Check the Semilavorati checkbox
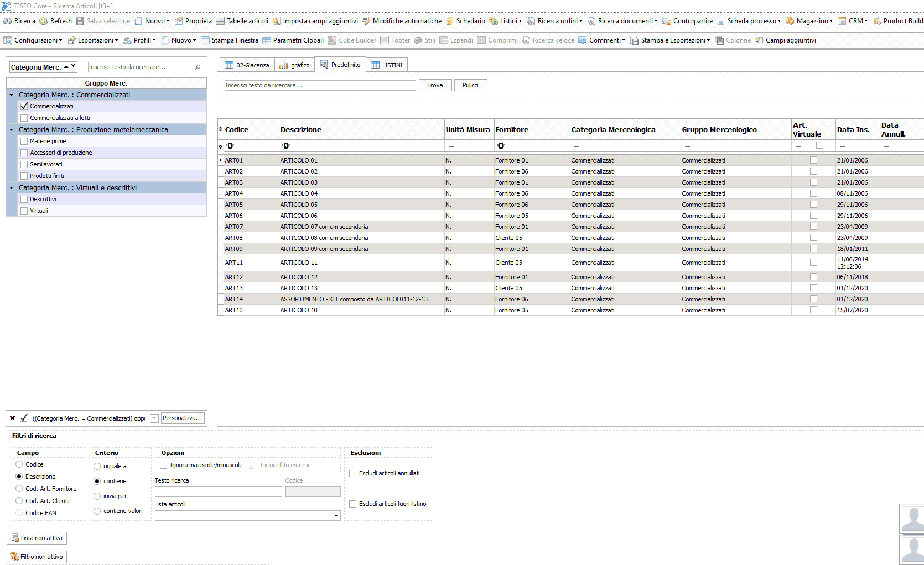924x565 pixels. 24,164
